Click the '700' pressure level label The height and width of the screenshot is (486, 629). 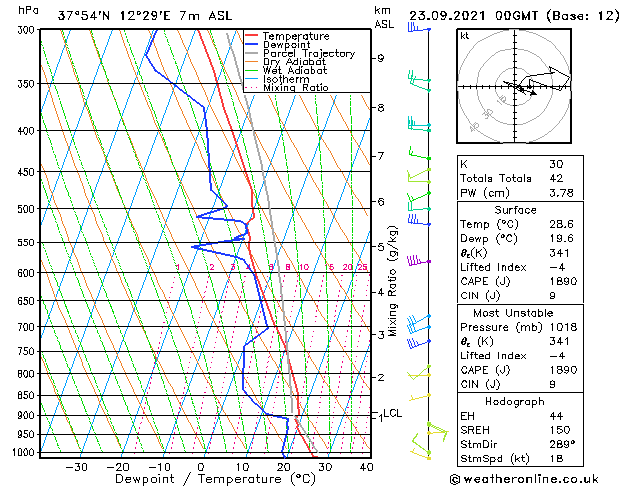coord(27,327)
